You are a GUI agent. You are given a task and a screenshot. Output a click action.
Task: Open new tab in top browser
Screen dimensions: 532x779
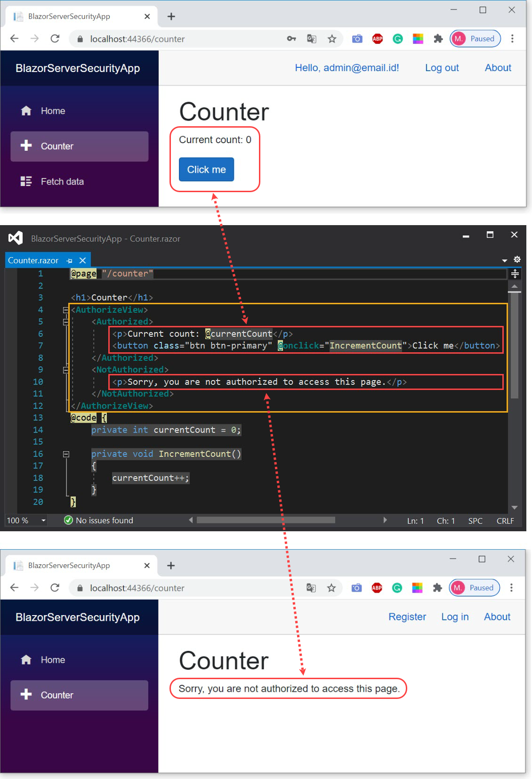171,16
